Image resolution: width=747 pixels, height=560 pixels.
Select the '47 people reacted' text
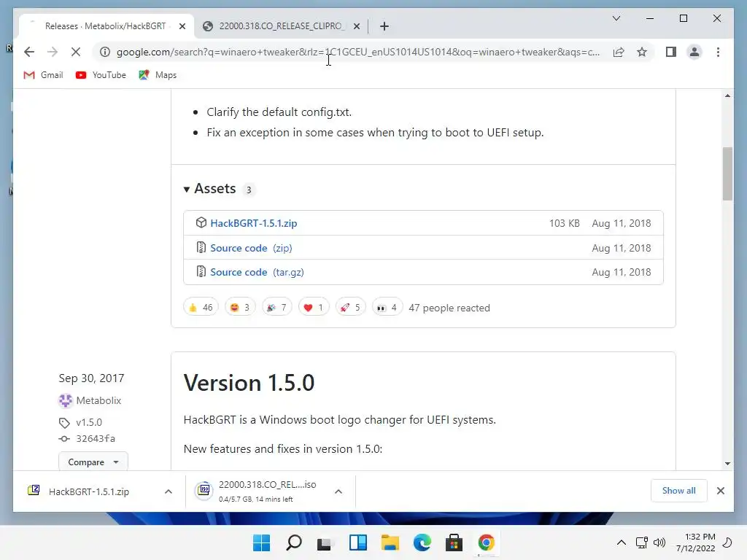(x=449, y=308)
